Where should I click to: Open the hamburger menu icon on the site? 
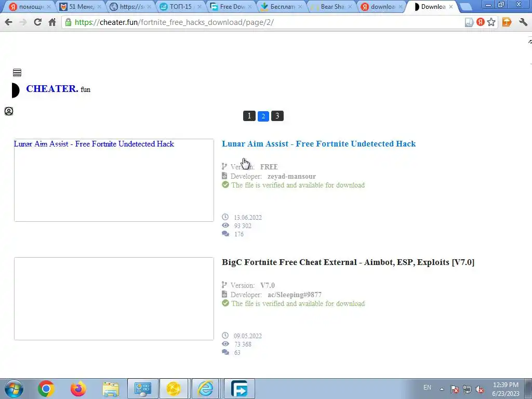[17, 73]
